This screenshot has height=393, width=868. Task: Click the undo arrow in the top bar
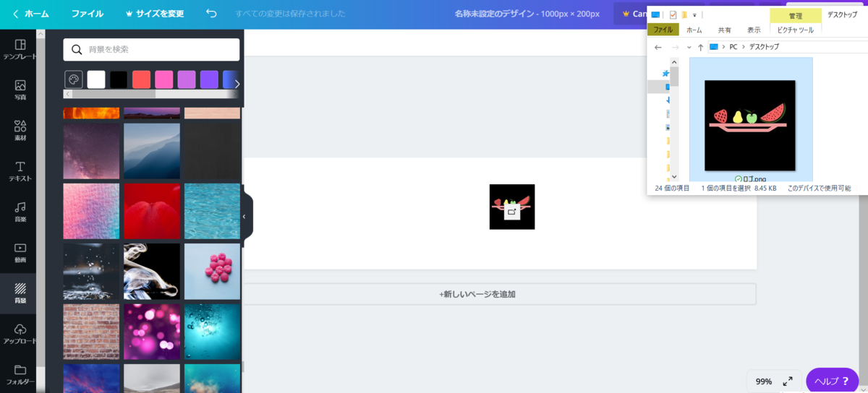[211, 14]
